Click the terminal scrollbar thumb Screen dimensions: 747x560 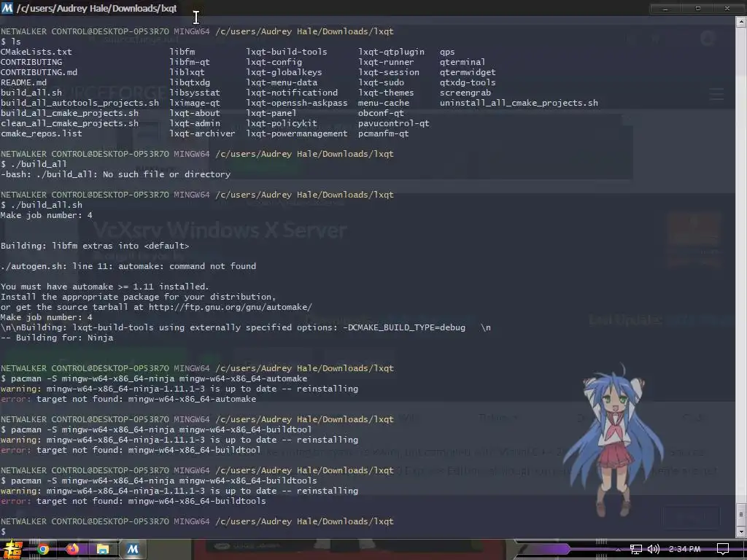pyautogui.click(x=741, y=514)
